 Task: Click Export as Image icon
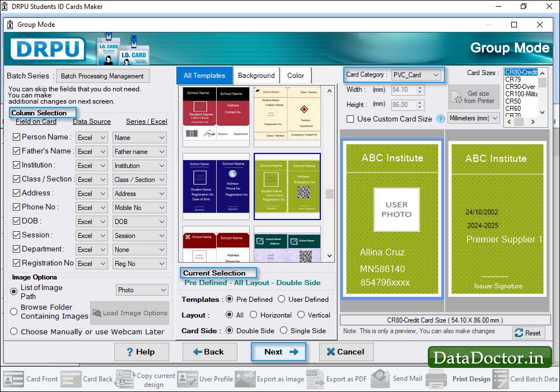click(245, 379)
